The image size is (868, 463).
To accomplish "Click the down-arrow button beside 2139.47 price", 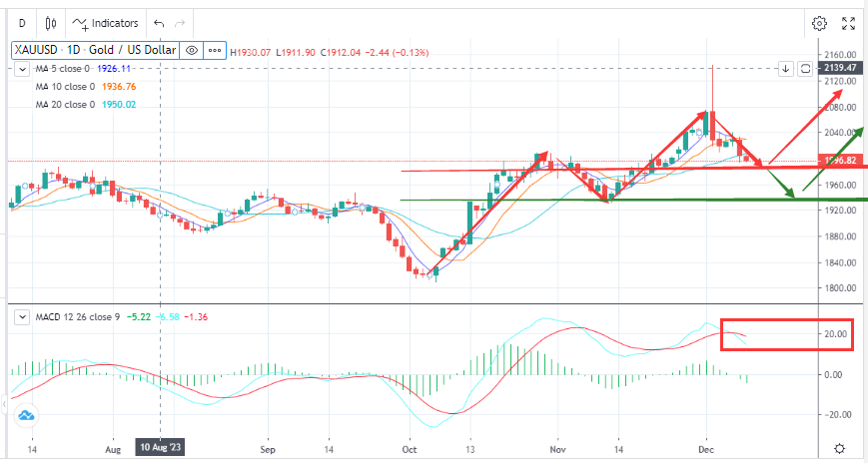I will [x=786, y=68].
